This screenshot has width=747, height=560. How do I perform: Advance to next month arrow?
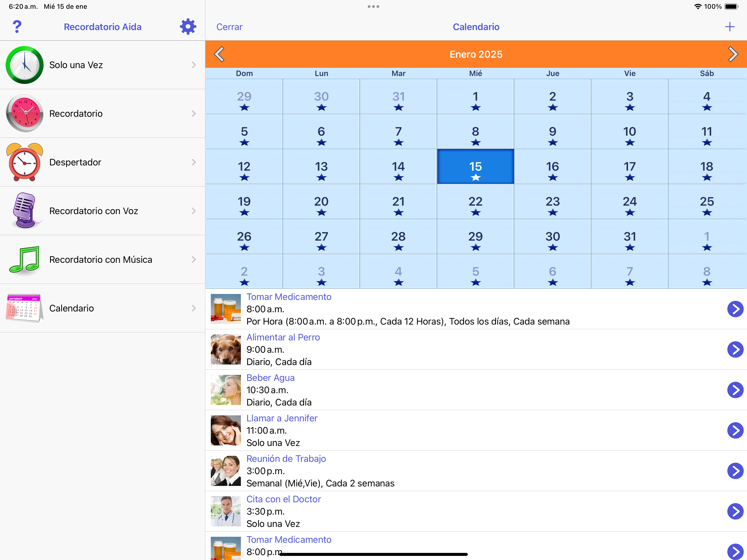(x=732, y=54)
